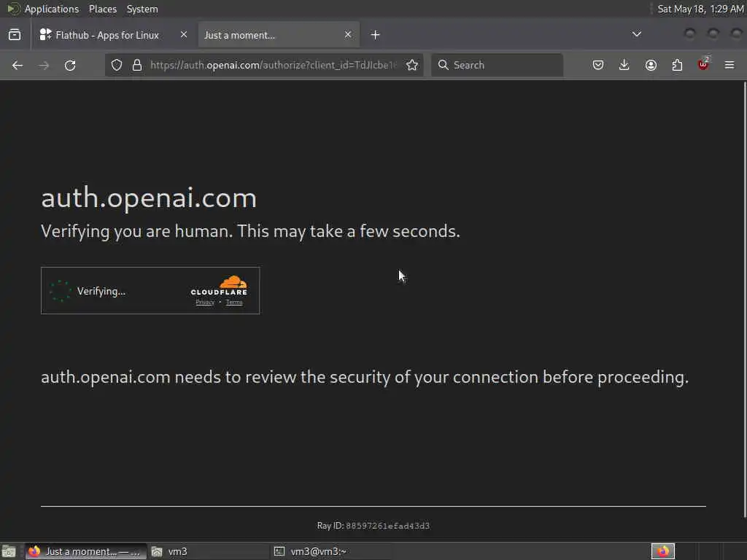Screen dimensions: 747x560
Task: Show site security lock information
Action: (x=137, y=65)
